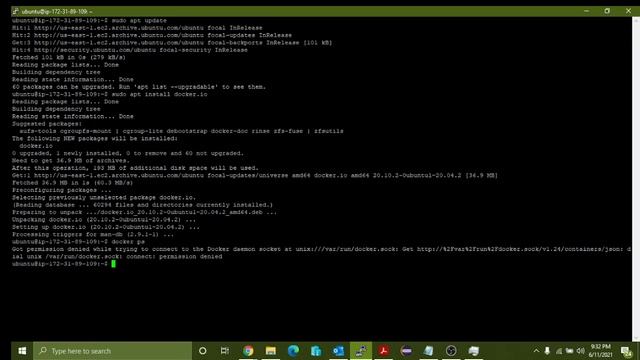Open File Explorer from taskbar
The height and width of the screenshot is (360, 640).
(x=271, y=351)
